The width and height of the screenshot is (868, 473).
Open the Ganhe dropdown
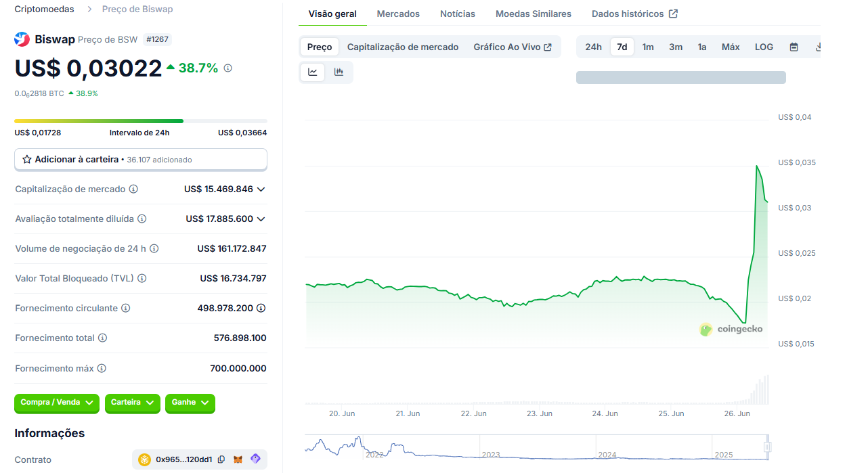click(190, 403)
